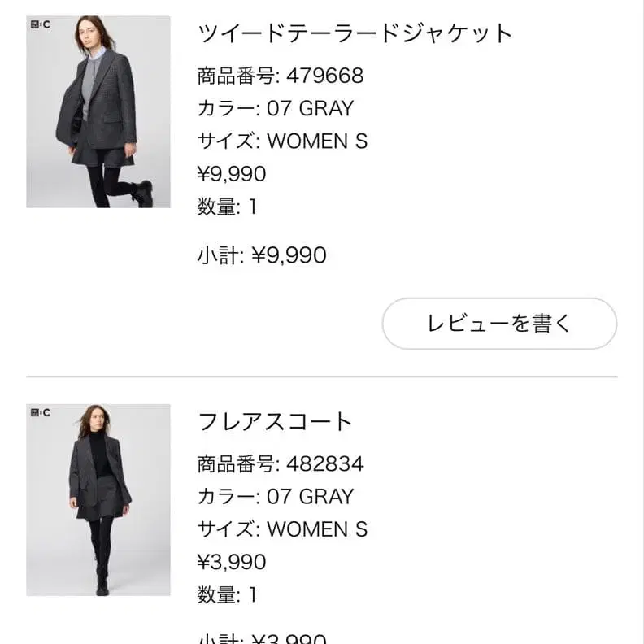Viewport: 644px width, 644px height.
Task: Click the logo badge on the skirt photo
Action: click(x=40, y=412)
